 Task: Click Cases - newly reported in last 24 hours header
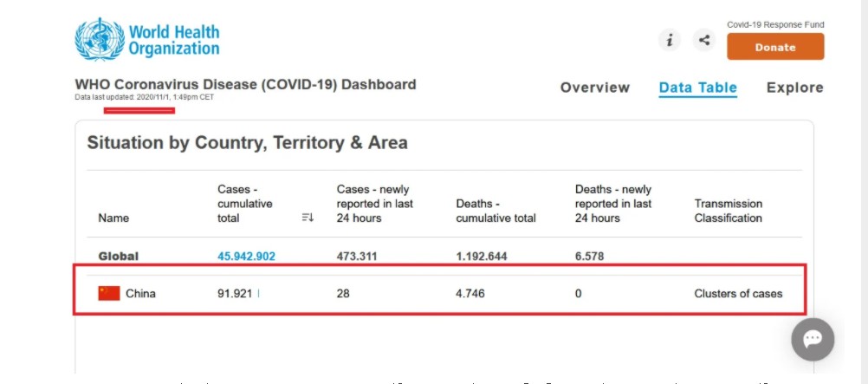(x=375, y=204)
